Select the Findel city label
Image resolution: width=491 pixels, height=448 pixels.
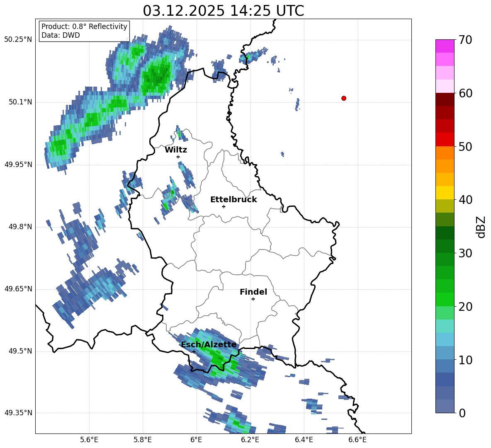[x=253, y=292]
